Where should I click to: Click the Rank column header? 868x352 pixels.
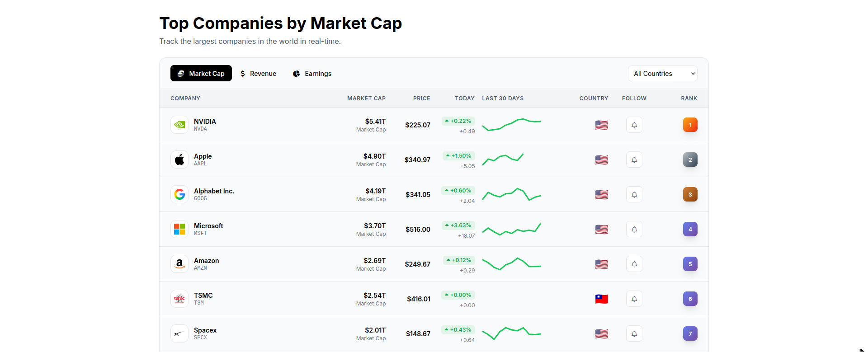[689, 98]
